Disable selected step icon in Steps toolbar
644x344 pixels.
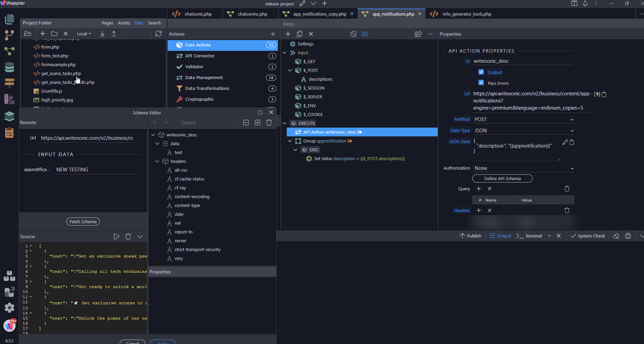(354, 34)
